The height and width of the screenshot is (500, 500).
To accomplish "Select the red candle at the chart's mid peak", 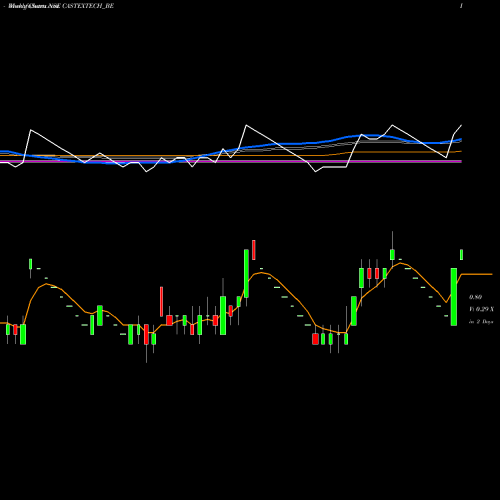I will [x=254, y=250].
